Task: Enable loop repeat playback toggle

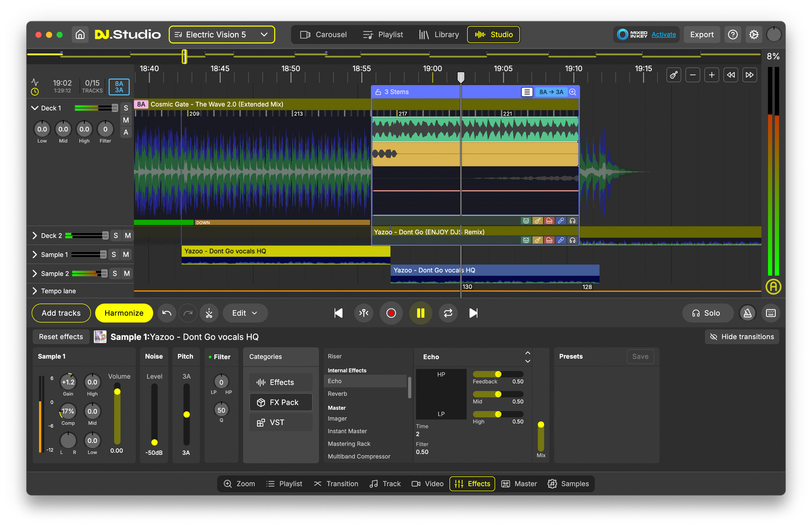Action: coord(448,313)
